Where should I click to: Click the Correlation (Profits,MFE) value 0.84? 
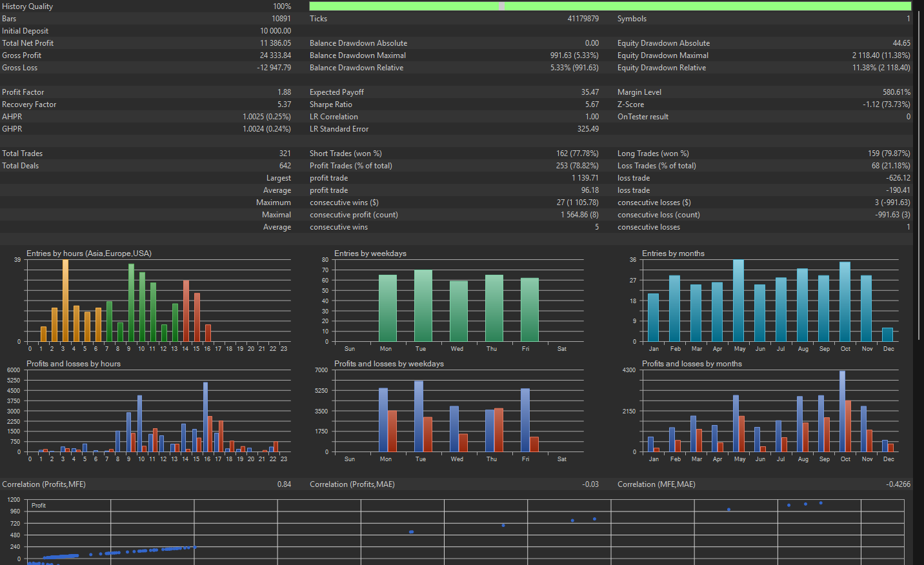click(284, 484)
